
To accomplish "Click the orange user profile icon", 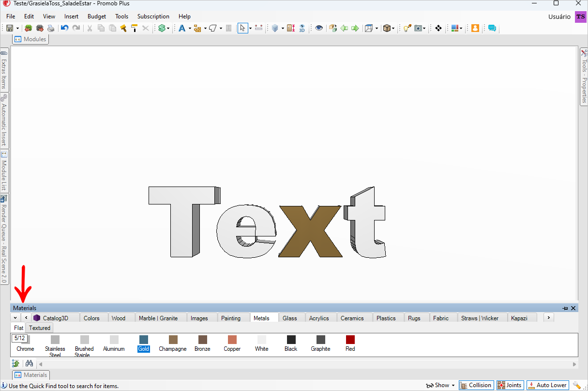I will pos(475,28).
